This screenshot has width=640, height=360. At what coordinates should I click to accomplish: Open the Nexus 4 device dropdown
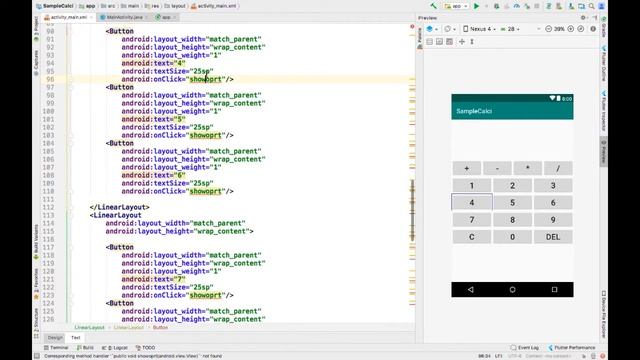[480, 29]
